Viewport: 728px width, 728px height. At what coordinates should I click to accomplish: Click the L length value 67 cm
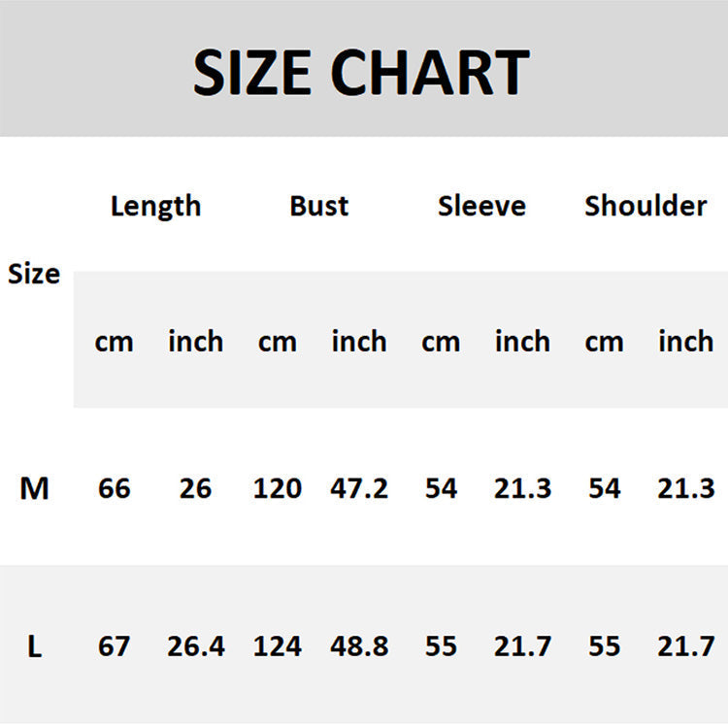[x=114, y=646]
